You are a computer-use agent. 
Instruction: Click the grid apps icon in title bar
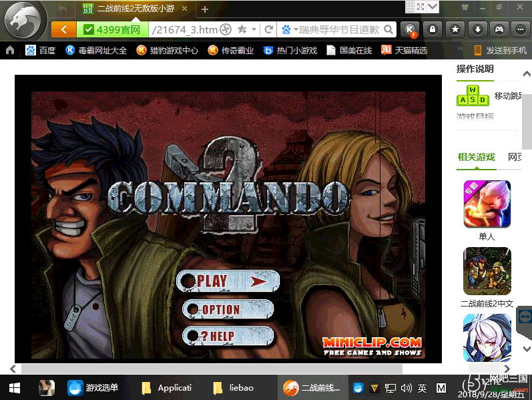(411, 7)
